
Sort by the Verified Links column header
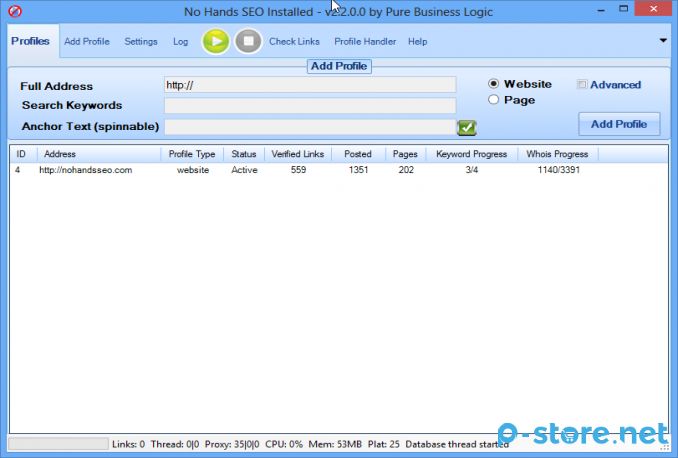coord(299,154)
